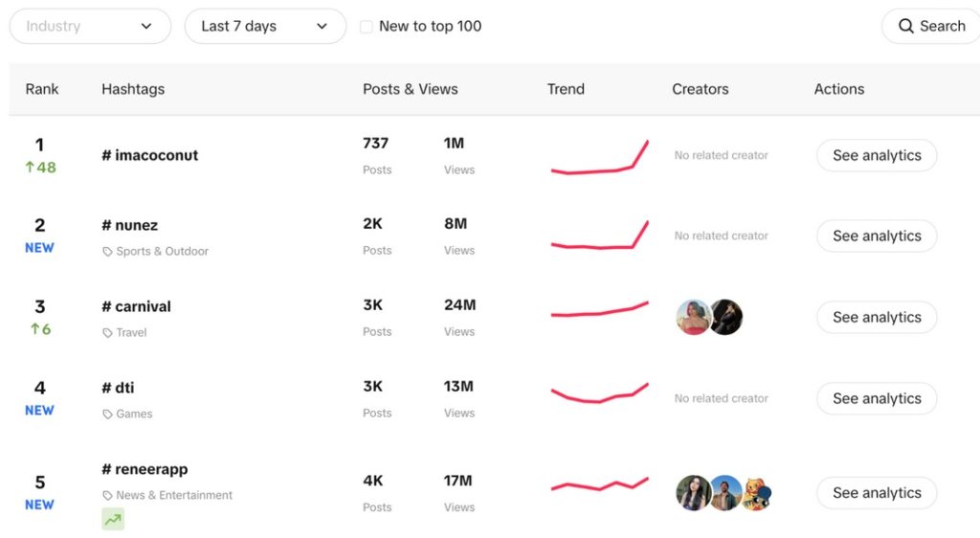Enable the New to top 100 checkbox
This screenshot has height=538, width=980.
click(x=366, y=27)
